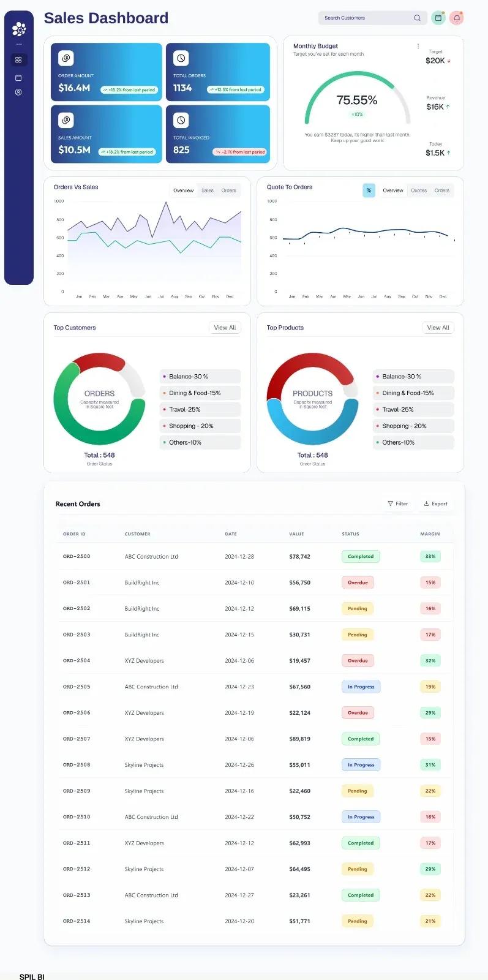
Task: Select Quotes tab in Quote To Orders
Action: click(x=419, y=190)
